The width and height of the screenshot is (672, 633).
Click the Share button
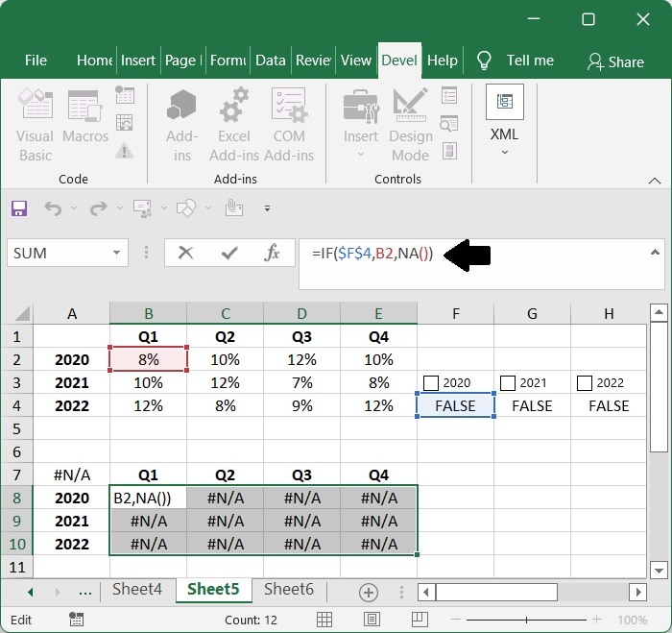pos(615,61)
